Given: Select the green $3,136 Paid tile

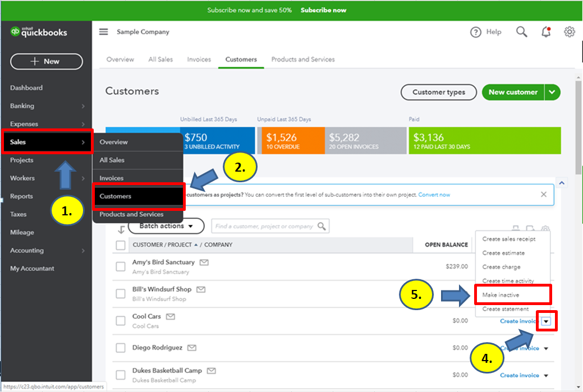Looking at the screenshot, I should tap(485, 141).
